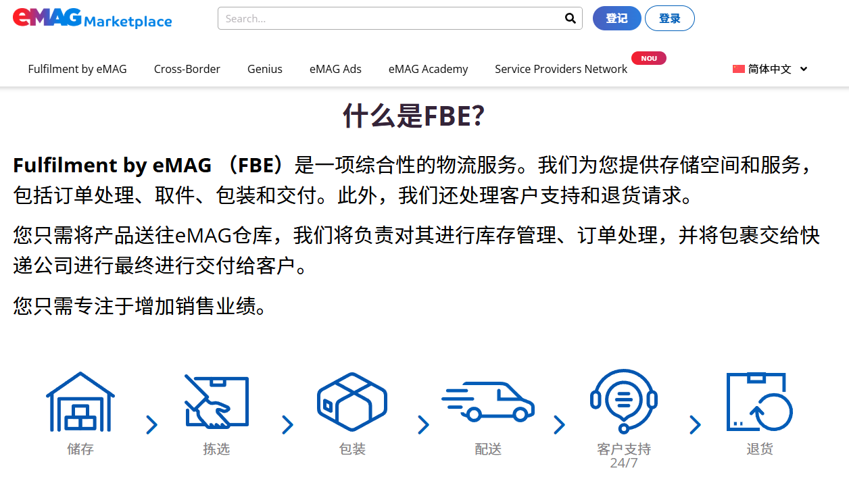Click the customer support headset icon
The image size is (849, 504).
(624, 401)
